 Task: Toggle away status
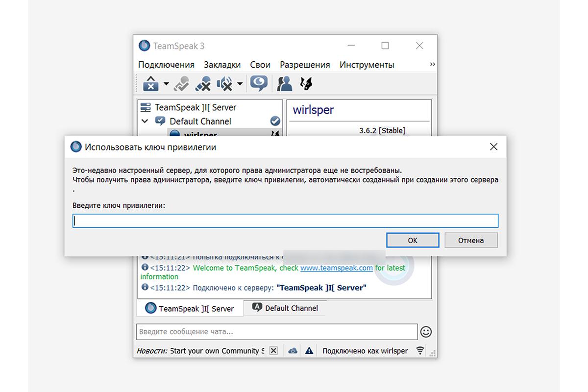(x=181, y=83)
